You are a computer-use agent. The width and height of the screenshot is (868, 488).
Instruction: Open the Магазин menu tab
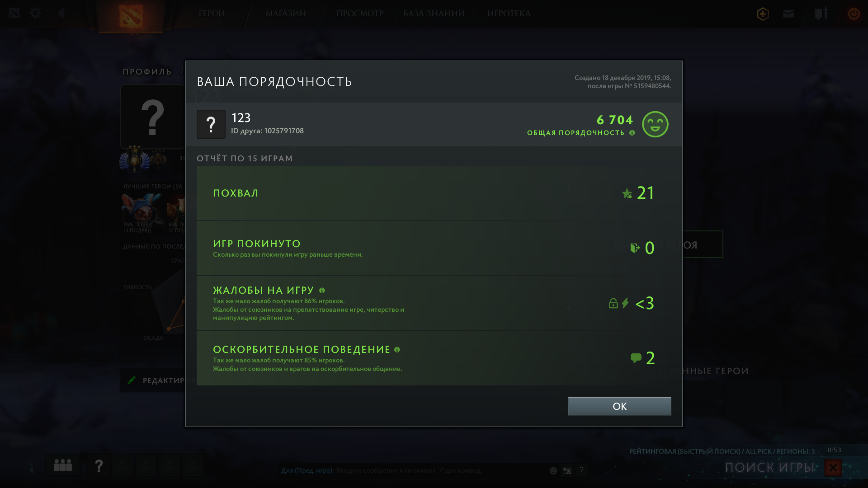coord(286,14)
